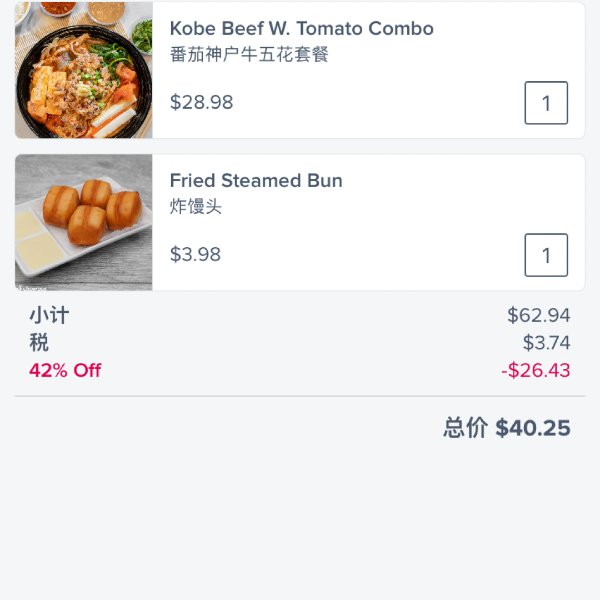Screen dimensions: 600x600
Task: Change quantity box for Kobe Beef combo
Action: (546, 103)
